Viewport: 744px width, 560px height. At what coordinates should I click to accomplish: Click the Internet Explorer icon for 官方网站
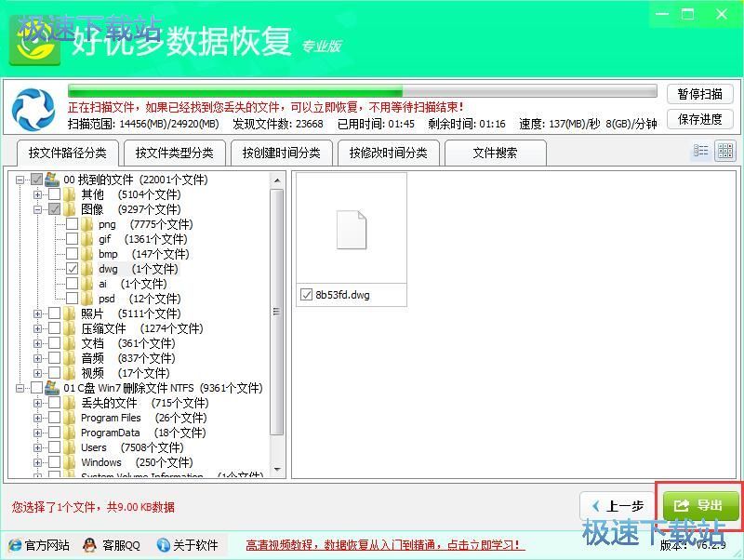point(15,545)
